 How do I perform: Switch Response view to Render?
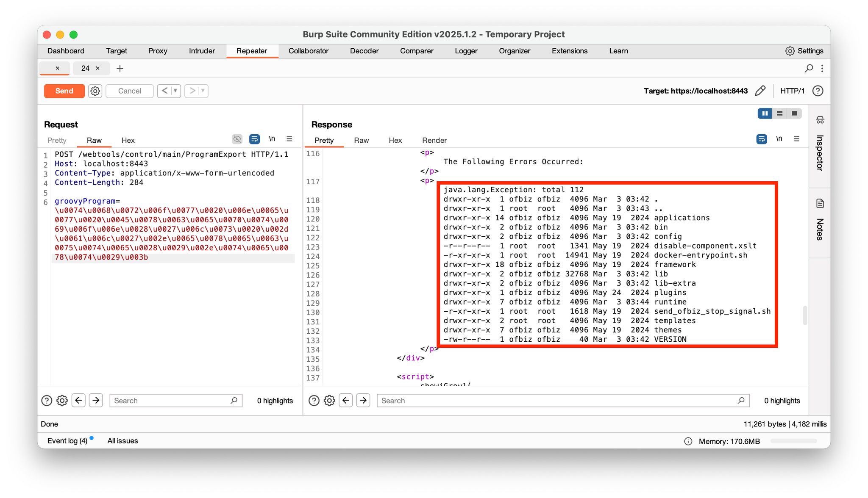[434, 140]
